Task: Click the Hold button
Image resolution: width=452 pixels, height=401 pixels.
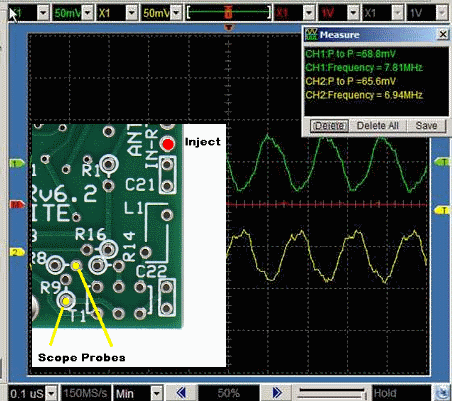Action: 401,393
